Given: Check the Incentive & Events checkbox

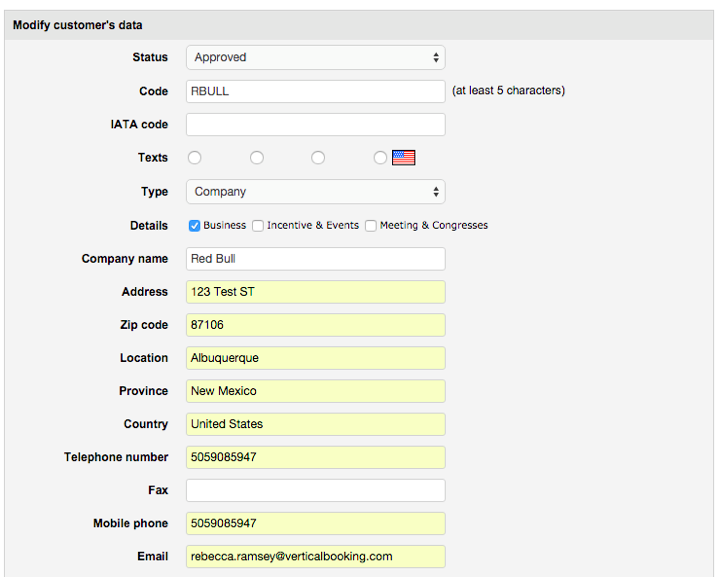Looking at the screenshot, I should pos(258,225).
